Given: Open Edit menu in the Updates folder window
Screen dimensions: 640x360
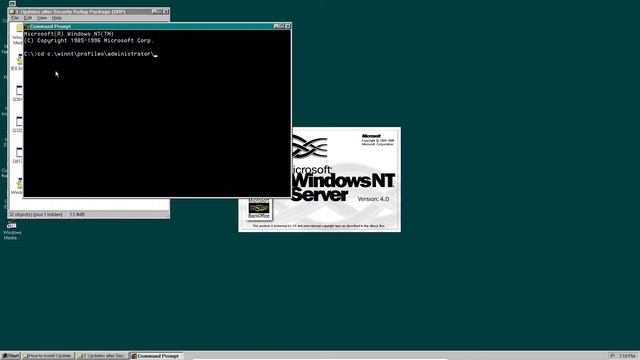Looking at the screenshot, I should 27,18.
